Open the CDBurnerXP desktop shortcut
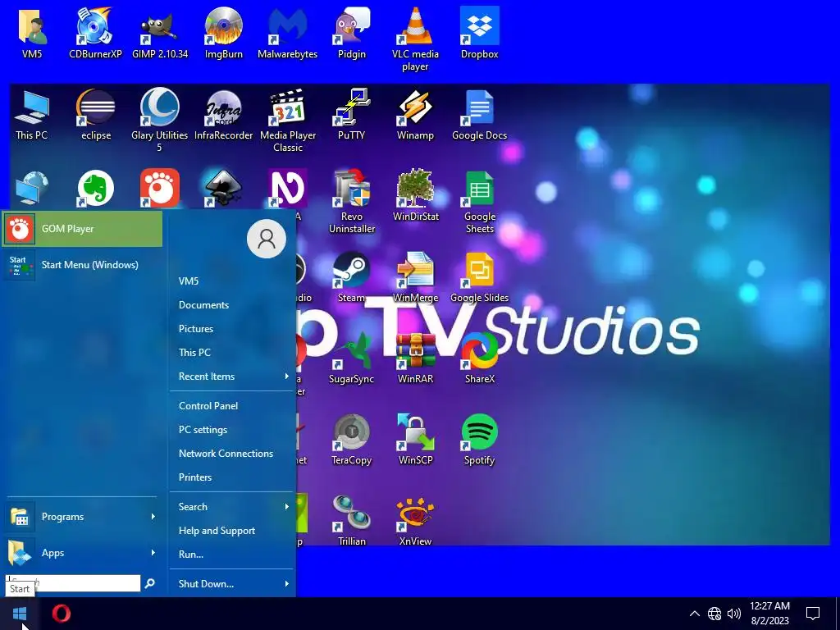Screen dimensions: 840x630 tap(95, 33)
